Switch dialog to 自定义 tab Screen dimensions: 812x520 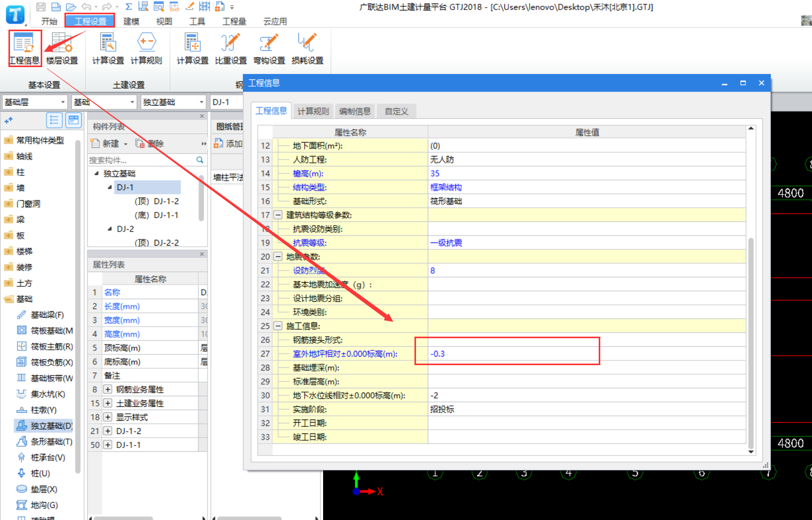pyautogui.click(x=396, y=111)
